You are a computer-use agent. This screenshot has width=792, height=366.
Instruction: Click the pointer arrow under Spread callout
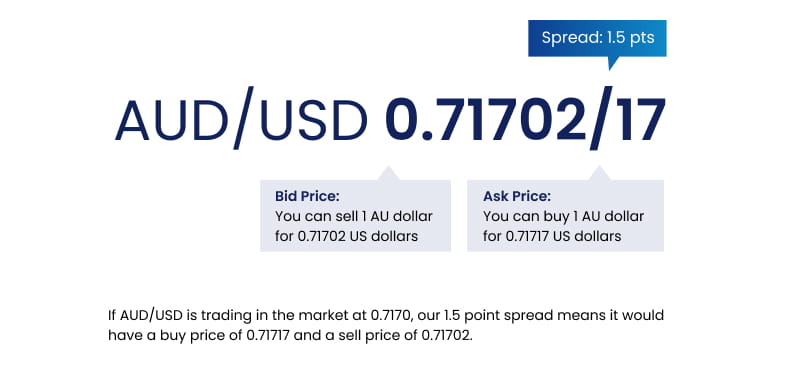click(613, 63)
